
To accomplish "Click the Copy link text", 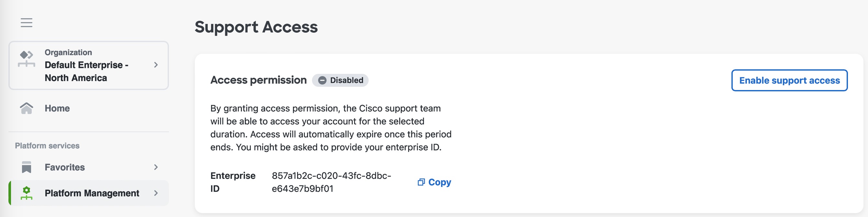I will coord(440,182).
